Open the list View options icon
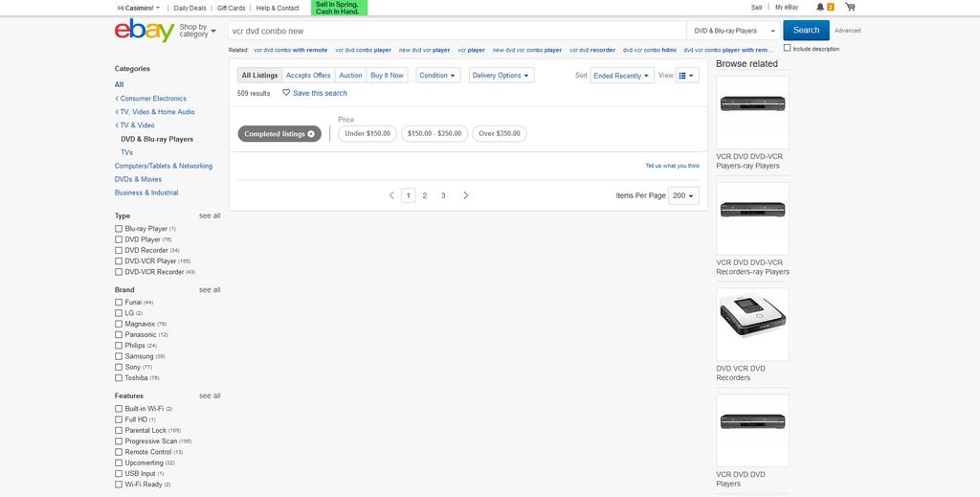 pos(687,75)
